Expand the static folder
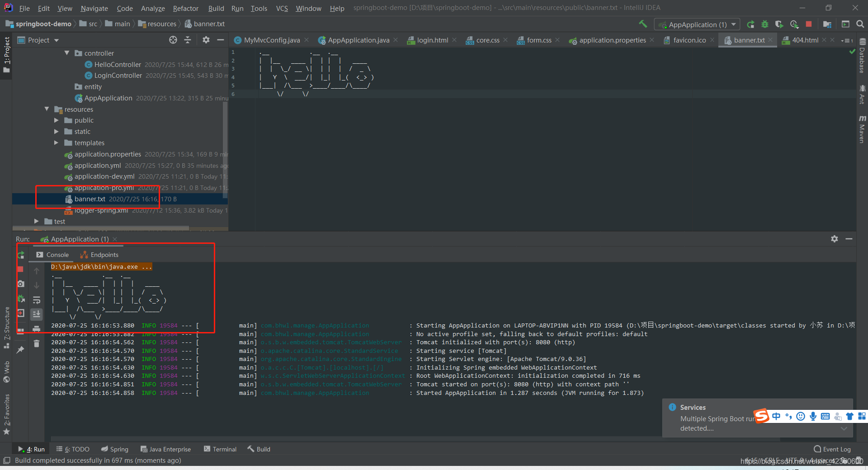The image size is (868, 470). (x=57, y=132)
